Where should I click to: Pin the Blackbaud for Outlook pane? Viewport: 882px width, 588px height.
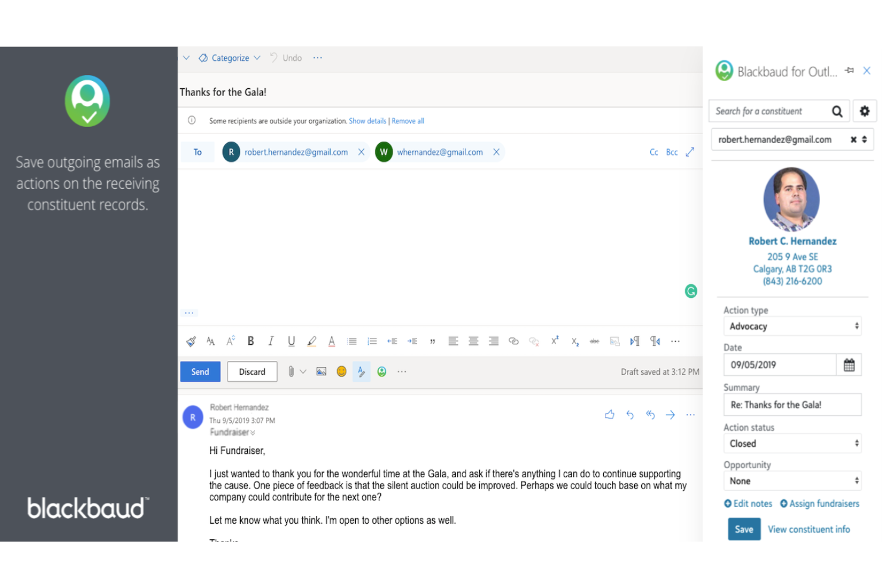point(849,70)
